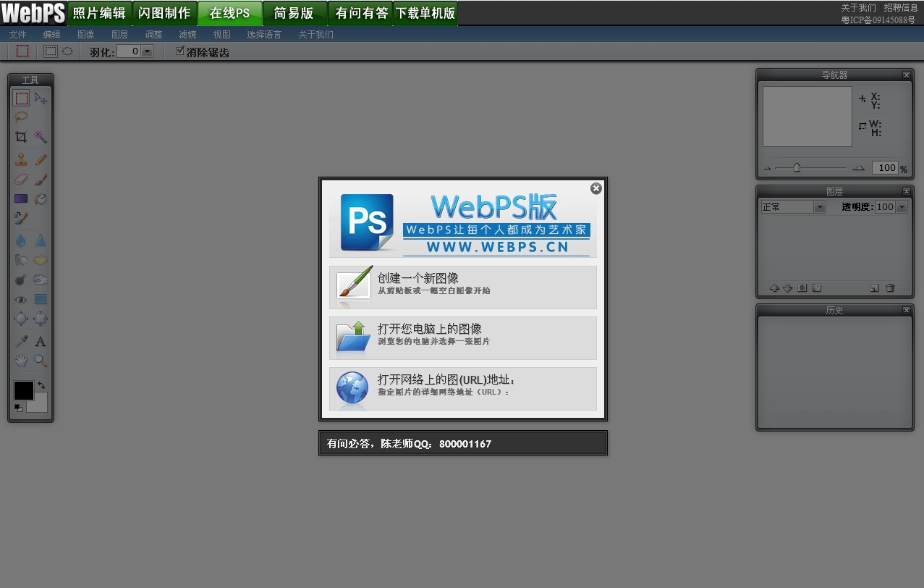Image resolution: width=924 pixels, height=588 pixels.
Task: Select the Type text tool
Action: 41,341
